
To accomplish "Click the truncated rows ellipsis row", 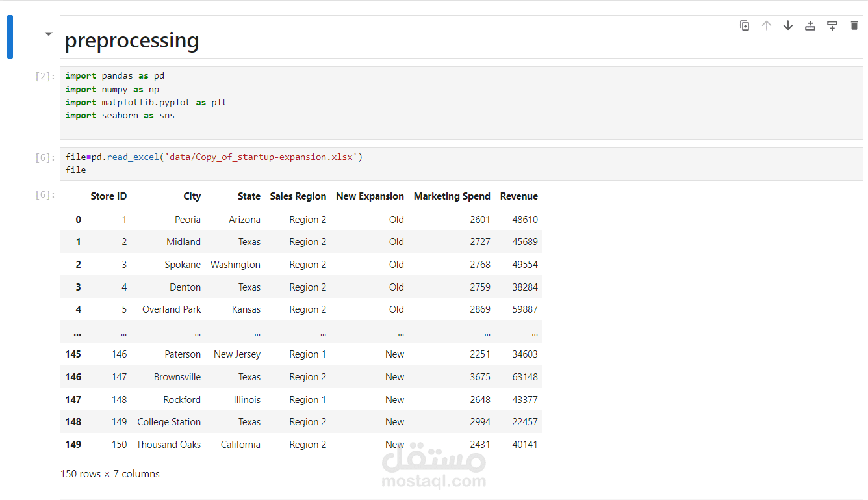I will pos(301,332).
